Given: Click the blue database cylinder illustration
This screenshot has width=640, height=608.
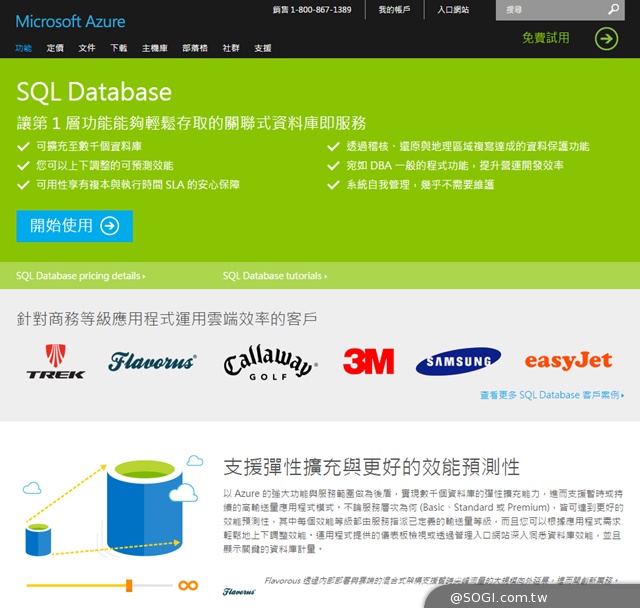Looking at the screenshot, I should [x=144, y=508].
